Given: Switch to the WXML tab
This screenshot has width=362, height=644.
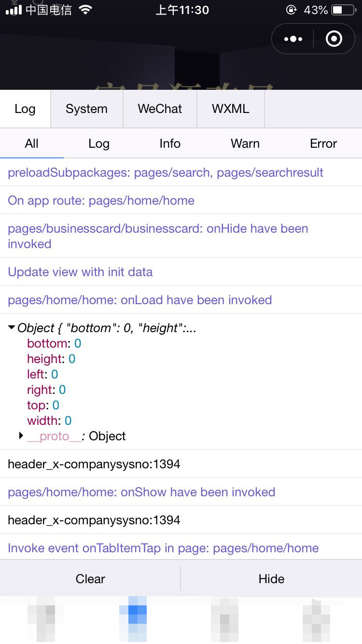Looking at the screenshot, I should 231,109.
